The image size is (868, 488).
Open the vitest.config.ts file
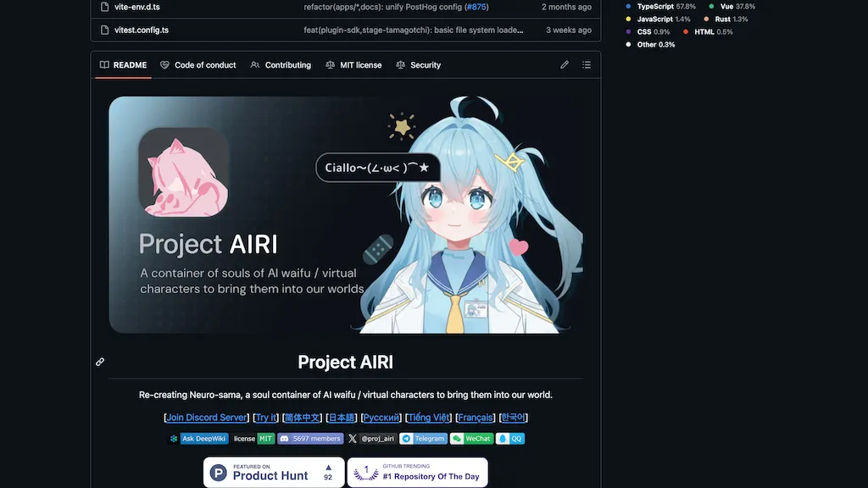[x=142, y=30]
